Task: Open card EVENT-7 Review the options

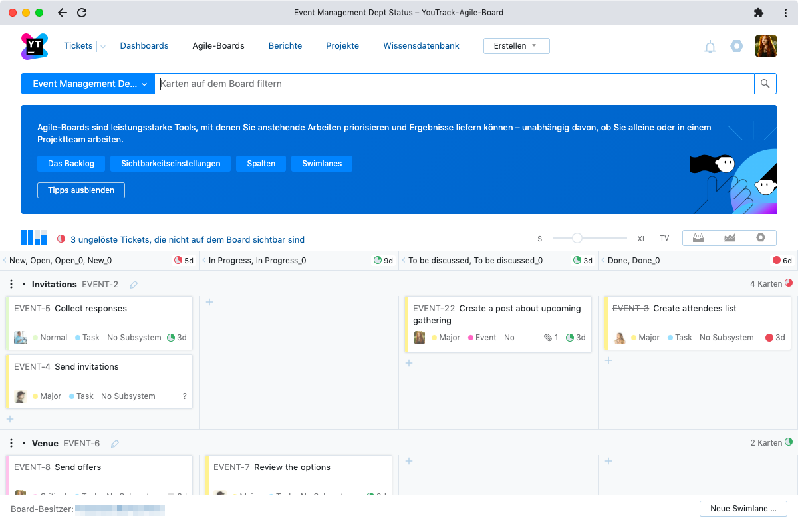Action: point(299,475)
